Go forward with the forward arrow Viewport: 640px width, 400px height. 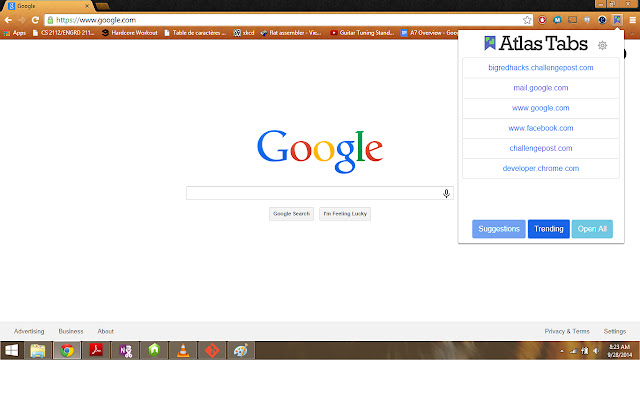click(x=22, y=20)
